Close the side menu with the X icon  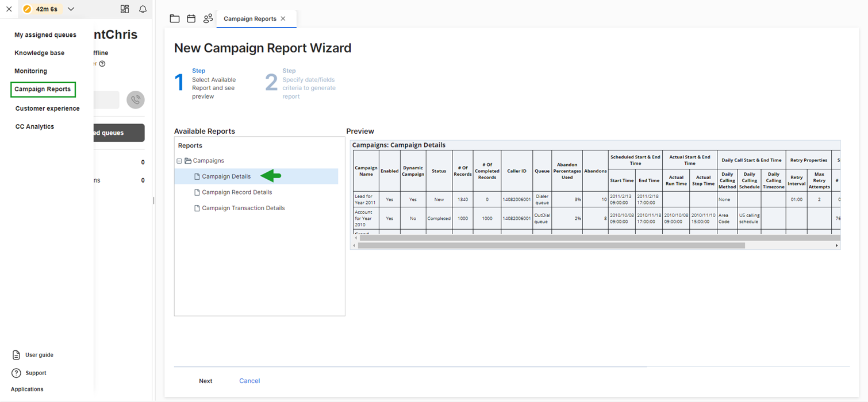[9, 9]
